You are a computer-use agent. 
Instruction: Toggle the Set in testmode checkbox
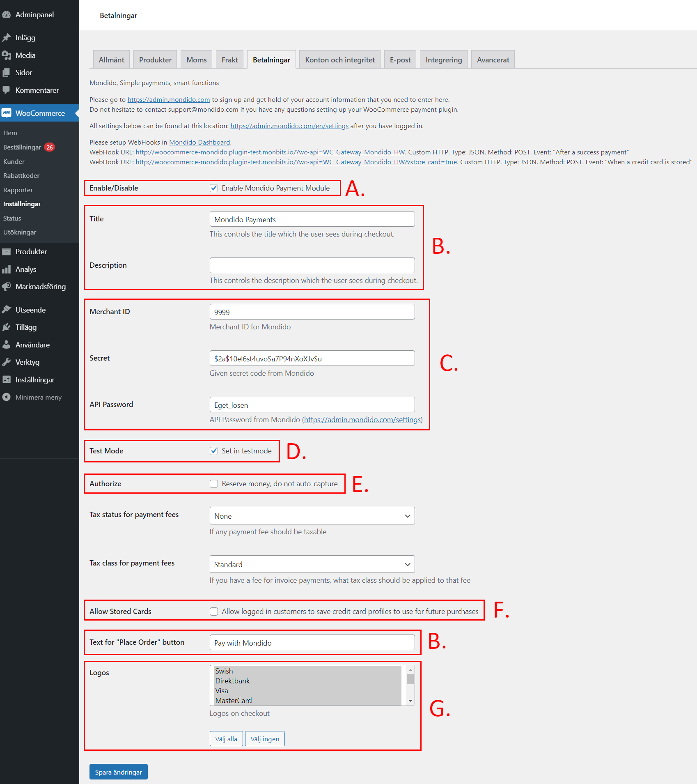(x=214, y=451)
